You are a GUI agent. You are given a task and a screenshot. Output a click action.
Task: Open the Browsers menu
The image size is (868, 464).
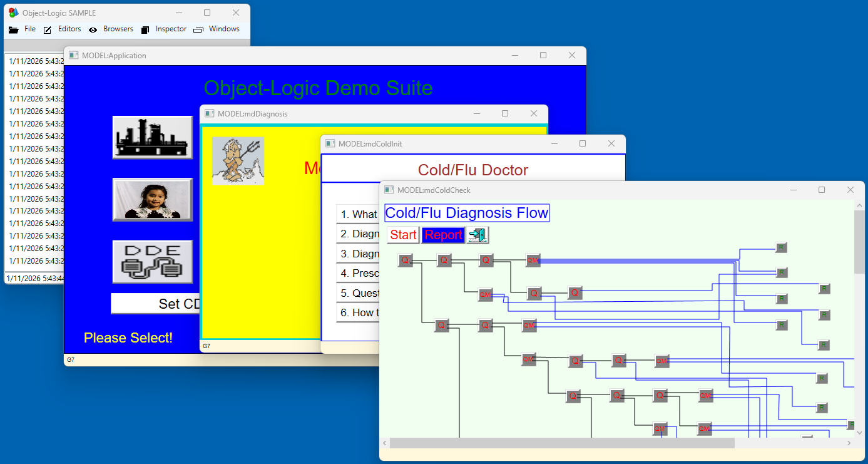111,29
